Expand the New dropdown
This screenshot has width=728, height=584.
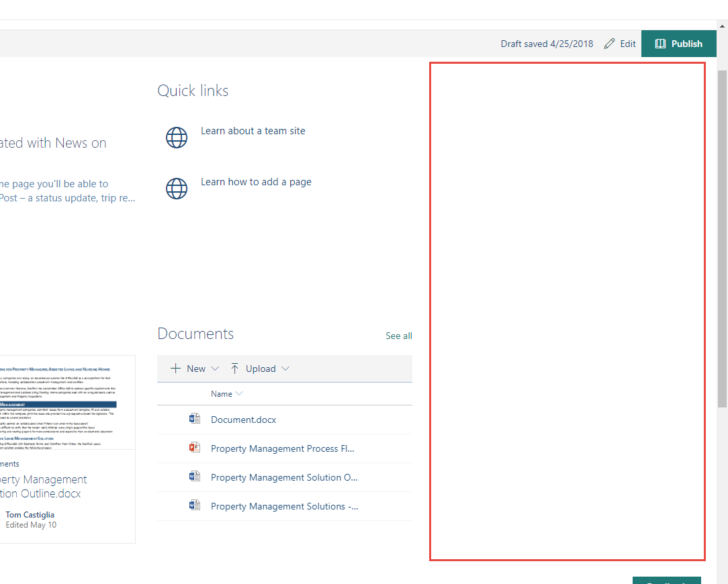click(x=215, y=369)
